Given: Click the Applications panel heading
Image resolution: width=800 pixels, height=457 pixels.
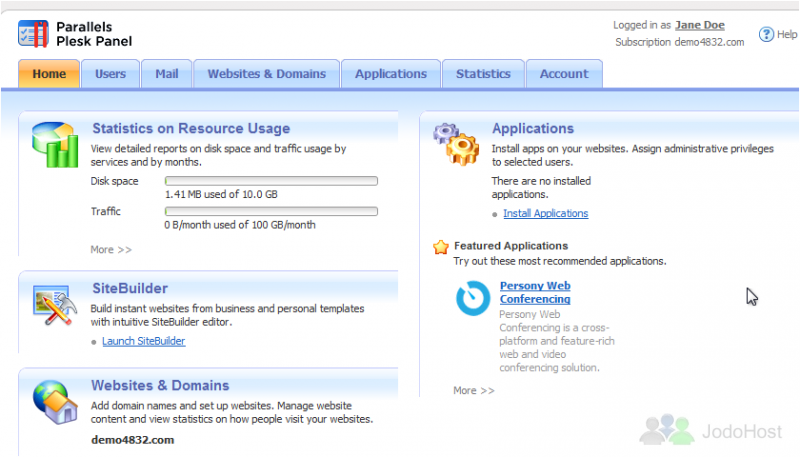Looking at the screenshot, I should click(x=533, y=129).
